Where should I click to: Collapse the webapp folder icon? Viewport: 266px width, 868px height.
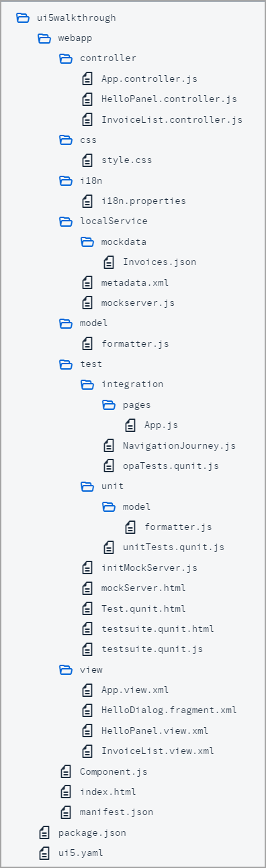[x=44, y=38]
